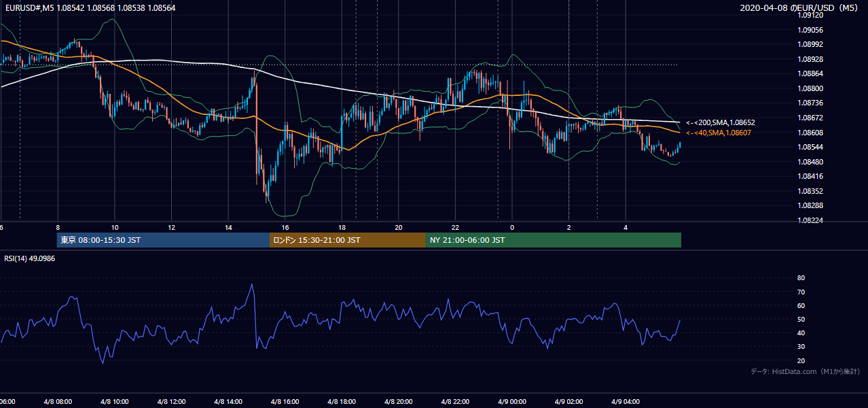The height and width of the screenshot is (408, 868).
Task: Click the 1.09120 price axis label
Action: pyautogui.click(x=810, y=15)
